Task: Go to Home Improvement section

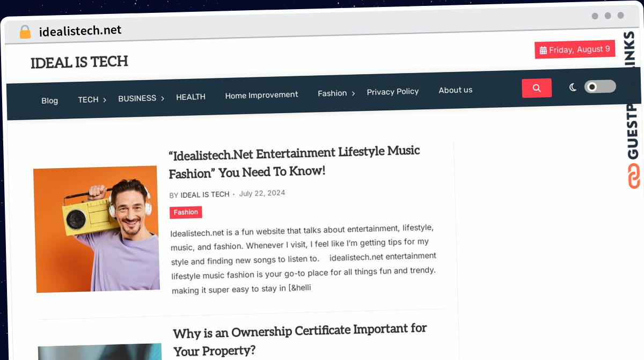Action: click(x=261, y=95)
